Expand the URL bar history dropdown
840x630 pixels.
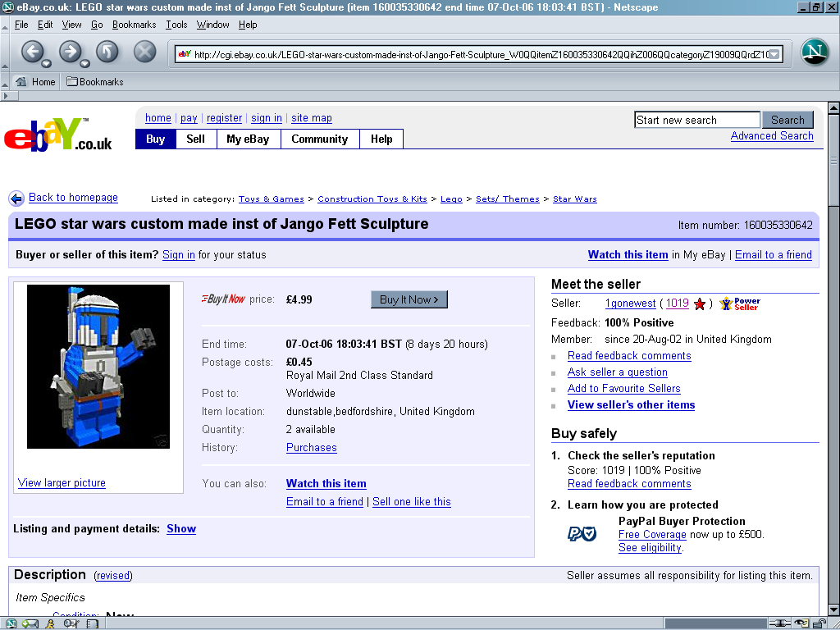774,54
